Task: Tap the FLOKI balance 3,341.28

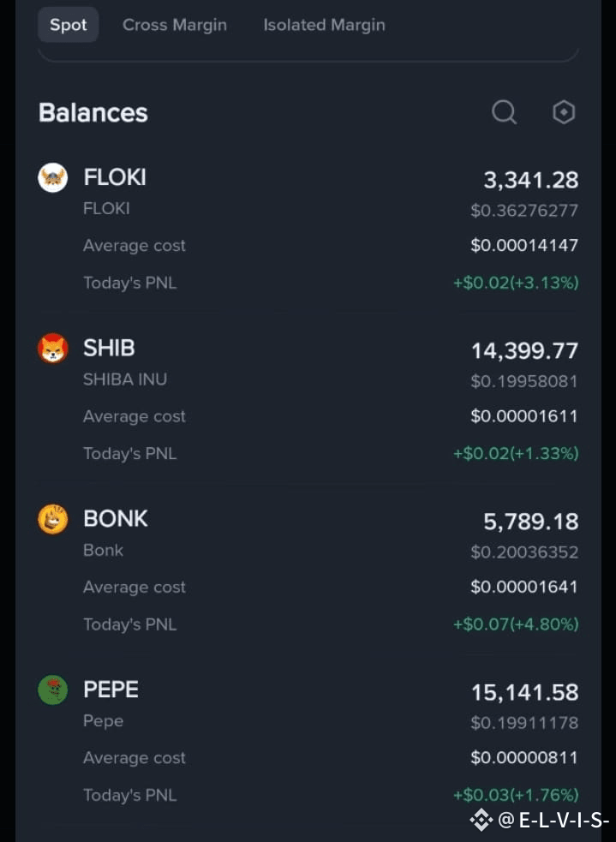Action: pos(531,180)
